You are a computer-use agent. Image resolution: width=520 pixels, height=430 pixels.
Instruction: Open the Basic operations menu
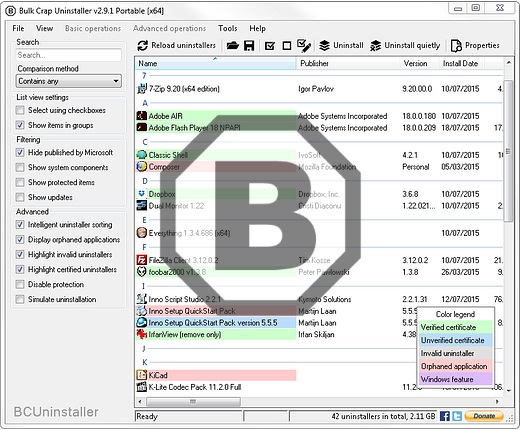tap(93, 28)
